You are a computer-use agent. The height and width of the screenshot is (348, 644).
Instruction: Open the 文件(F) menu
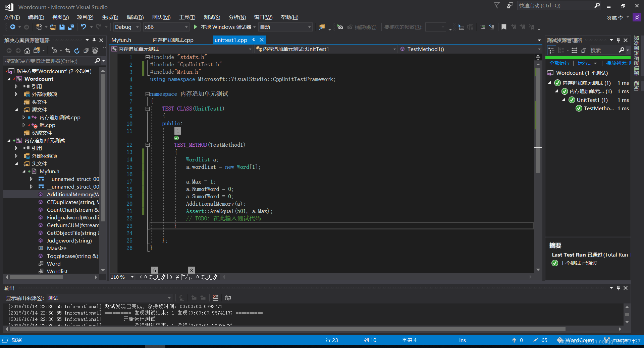point(12,17)
